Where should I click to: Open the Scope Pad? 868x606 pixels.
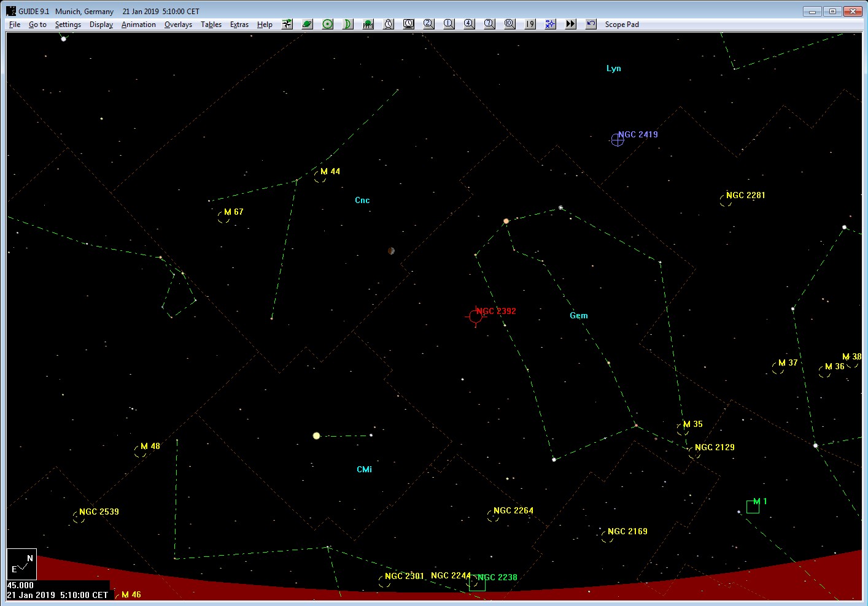click(622, 25)
